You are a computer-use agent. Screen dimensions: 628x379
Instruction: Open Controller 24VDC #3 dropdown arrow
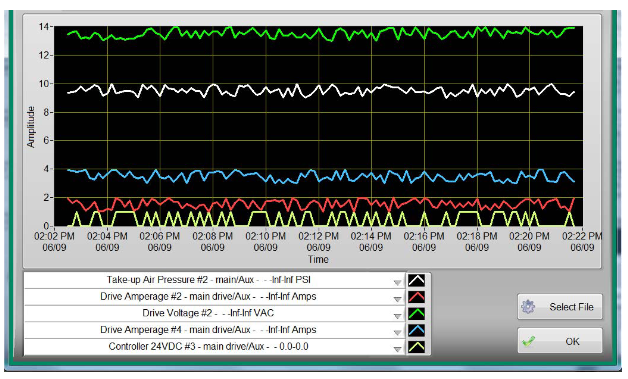[397, 349]
